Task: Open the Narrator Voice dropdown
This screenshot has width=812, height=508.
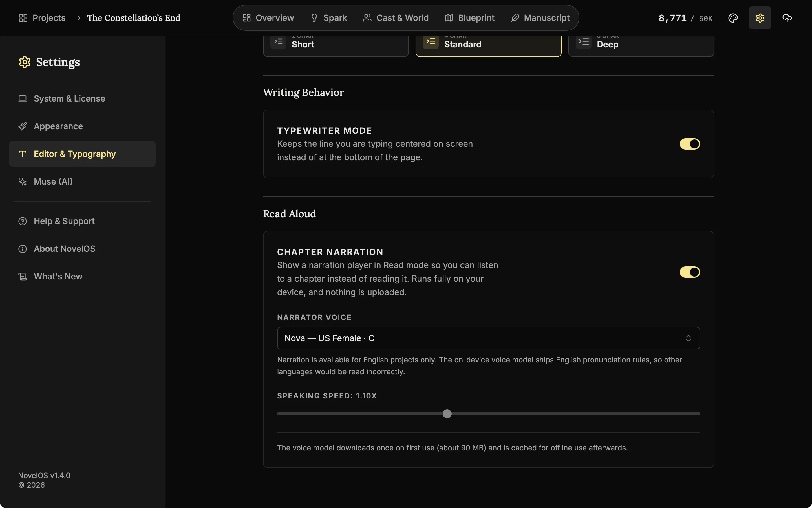Action: click(x=488, y=338)
